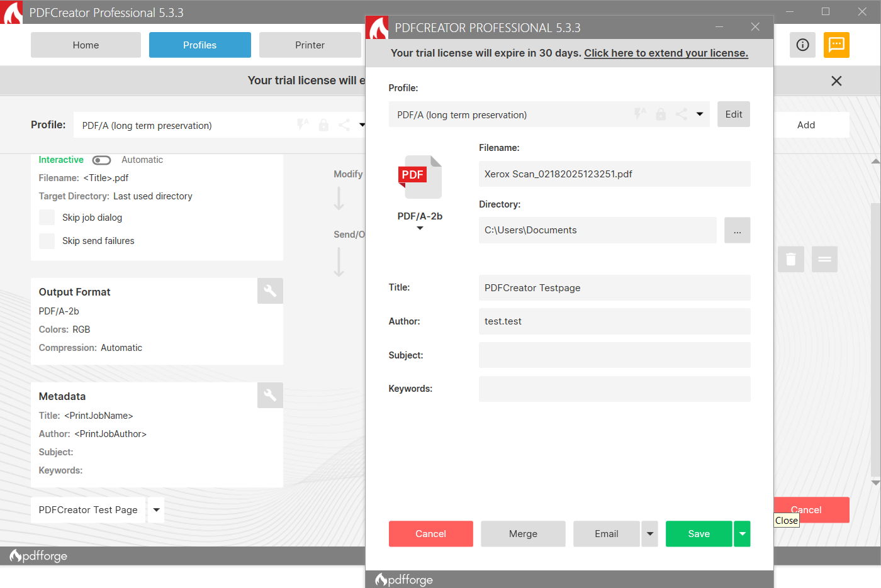
Task: Open the Save button dropdown arrow
Action: pyautogui.click(x=742, y=533)
